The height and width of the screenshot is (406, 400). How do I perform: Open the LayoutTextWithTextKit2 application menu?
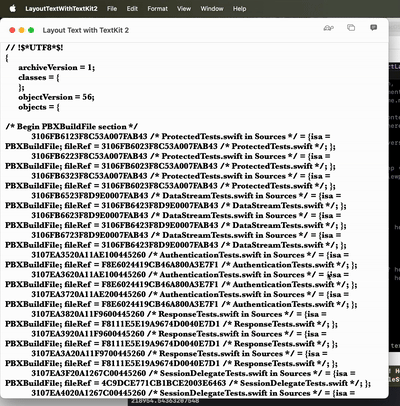tap(61, 9)
